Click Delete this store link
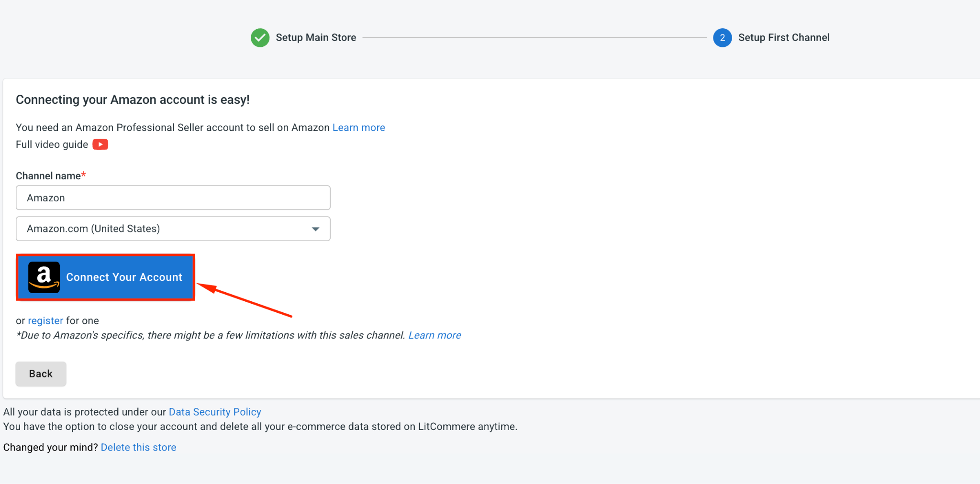Viewport: 980px width, 484px height. pyautogui.click(x=138, y=447)
